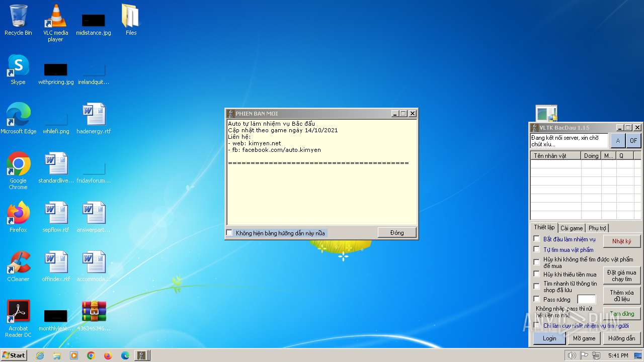Tick 'Chỉ làm duy nhất nhiệm vụ tìm người' checkbox
Screen dimensions: 644x362
click(x=537, y=325)
